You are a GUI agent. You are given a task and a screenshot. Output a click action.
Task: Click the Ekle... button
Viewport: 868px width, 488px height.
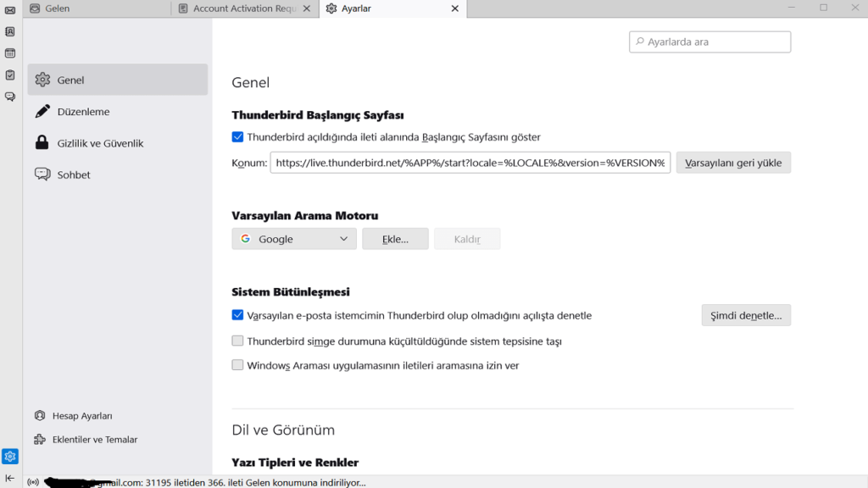[395, 239]
